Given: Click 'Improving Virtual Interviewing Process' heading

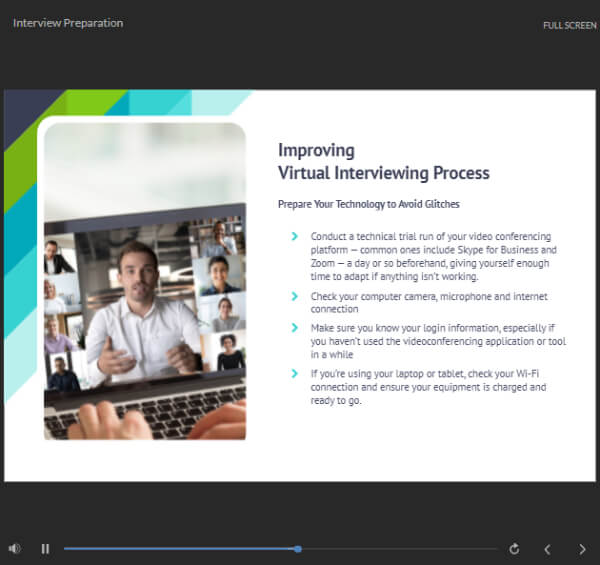Looking at the screenshot, I should point(384,161).
